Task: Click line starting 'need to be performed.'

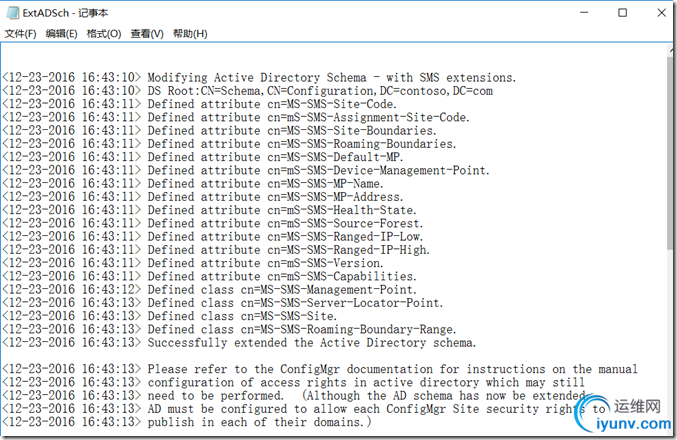Action: tap(366, 396)
